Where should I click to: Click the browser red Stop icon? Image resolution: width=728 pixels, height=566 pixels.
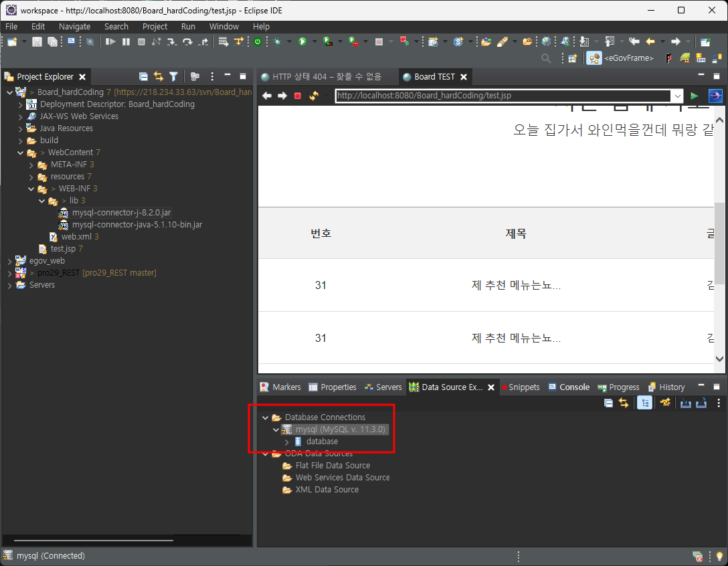[298, 96]
